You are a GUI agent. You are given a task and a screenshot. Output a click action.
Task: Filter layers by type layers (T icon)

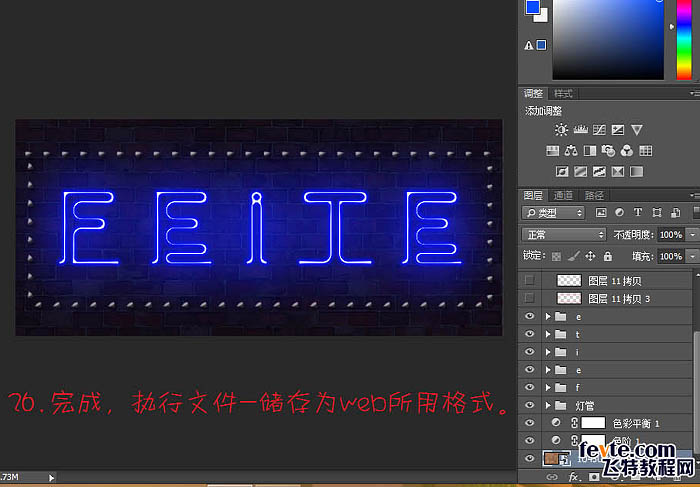click(x=636, y=213)
